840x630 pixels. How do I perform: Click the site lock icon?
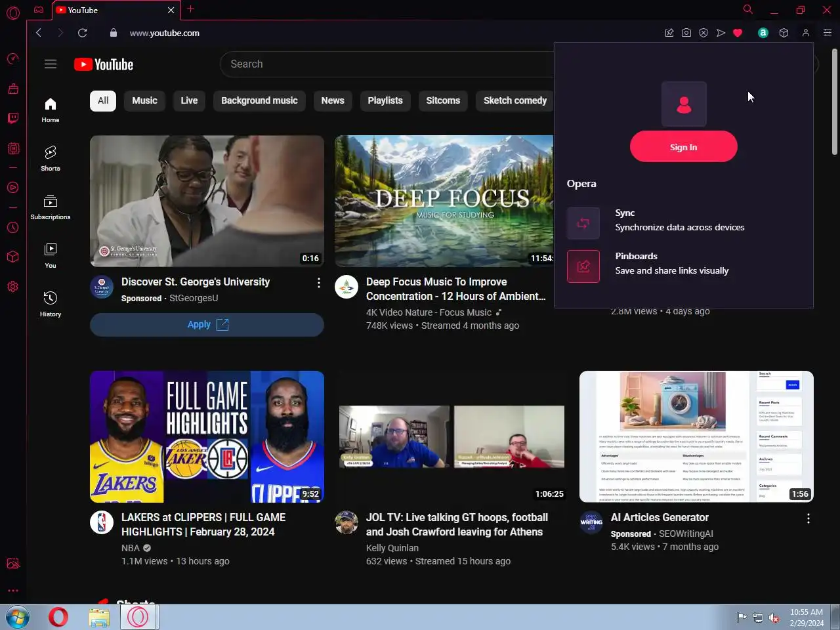coord(114,33)
